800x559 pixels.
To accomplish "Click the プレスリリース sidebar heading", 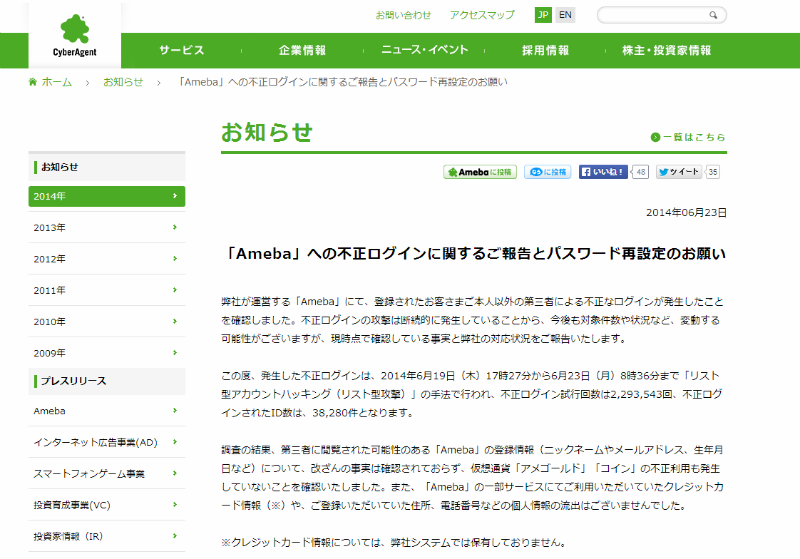I will (x=107, y=381).
